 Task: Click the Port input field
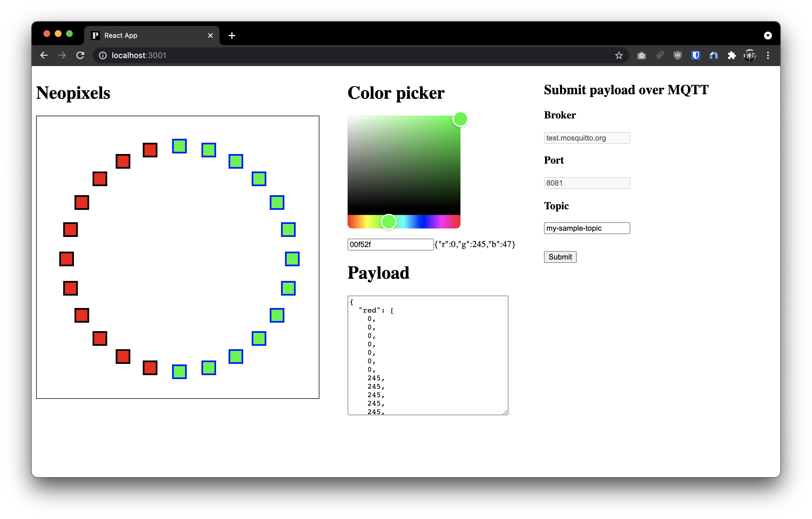point(587,183)
